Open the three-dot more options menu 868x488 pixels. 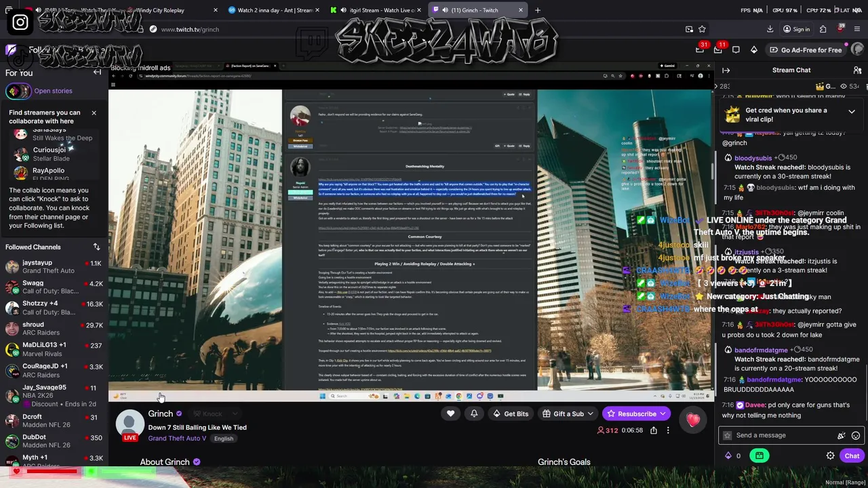tap(668, 430)
